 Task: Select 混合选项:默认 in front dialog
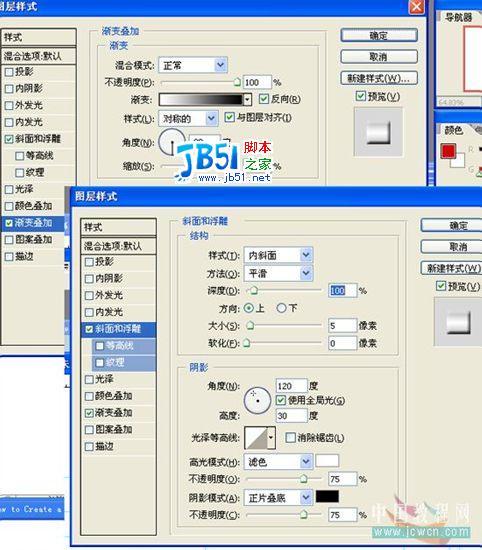point(119,246)
